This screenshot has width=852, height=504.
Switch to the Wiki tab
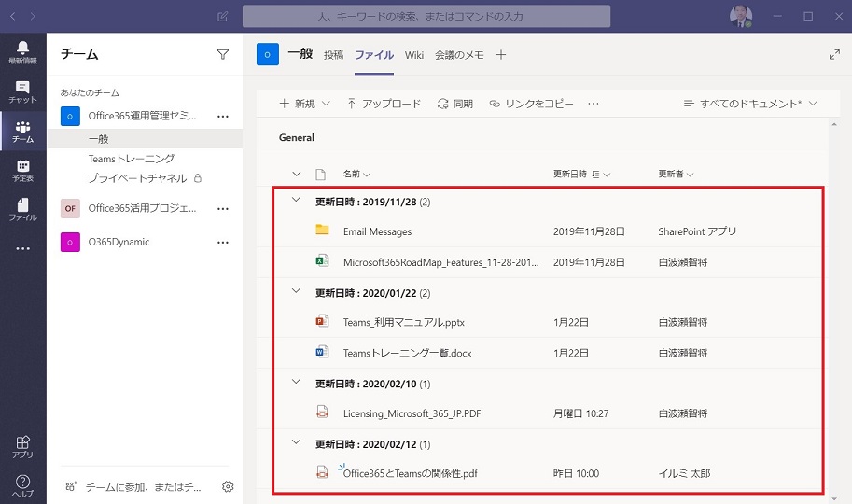coord(414,55)
